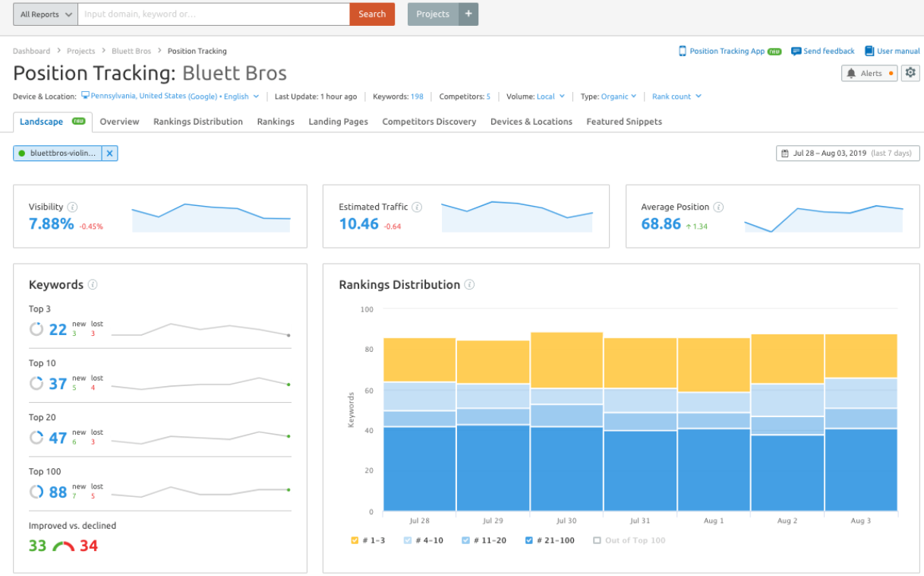Open the Send feedback link

click(823, 51)
